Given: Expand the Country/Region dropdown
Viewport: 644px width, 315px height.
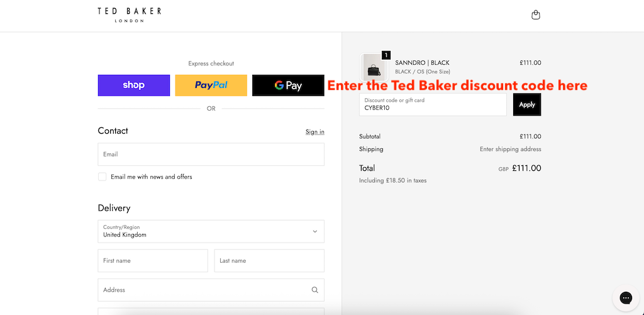Looking at the screenshot, I should pyautogui.click(x=211, y=231).
